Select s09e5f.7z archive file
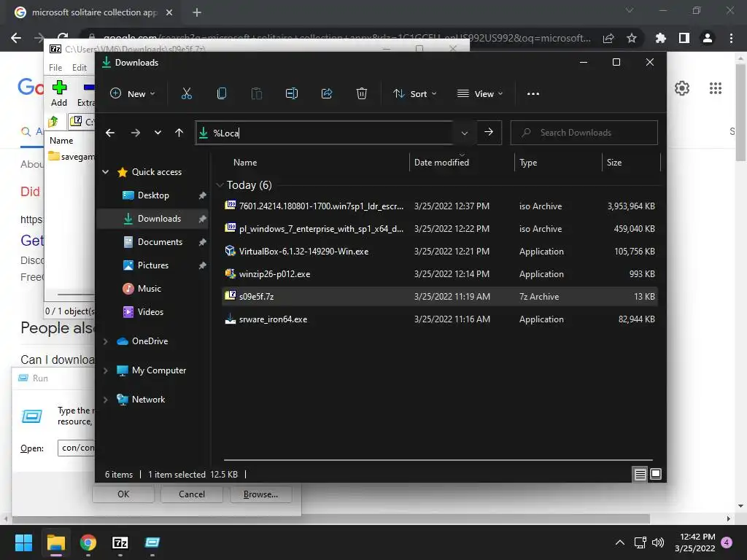 pos(440,296)
